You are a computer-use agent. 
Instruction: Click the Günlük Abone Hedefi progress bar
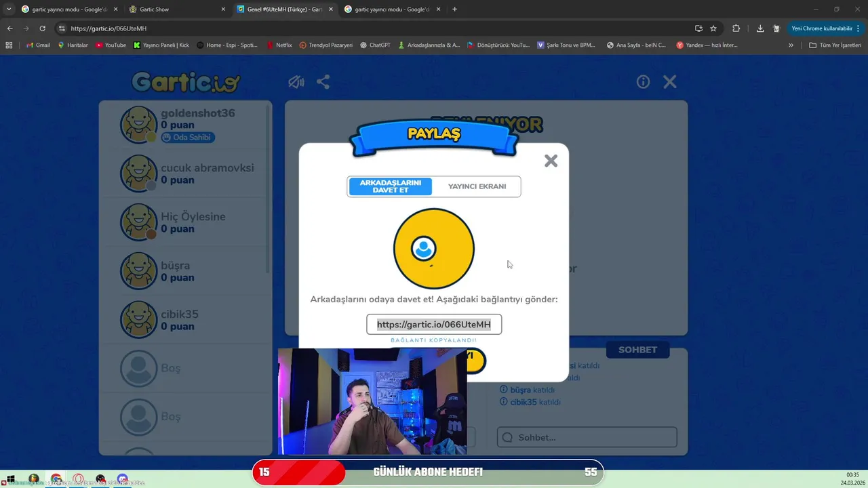[428, 472]
